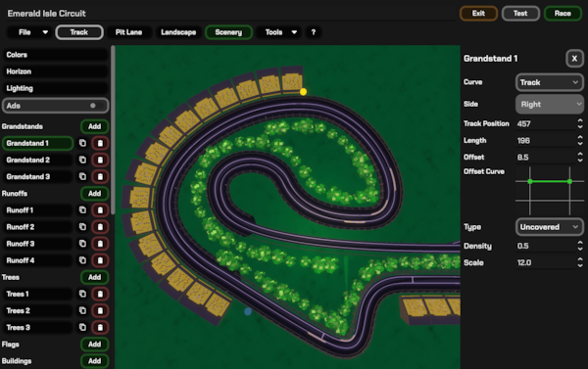Add a new Grandstand

click(94, 126)
